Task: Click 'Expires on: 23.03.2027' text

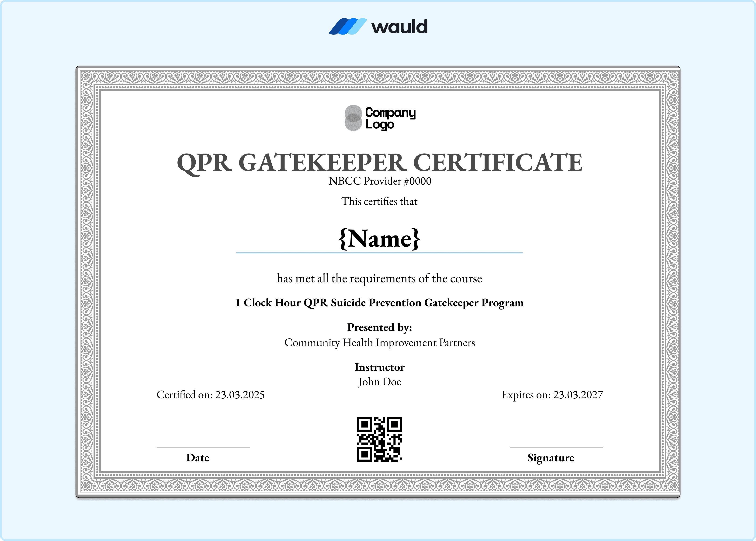Action: [x=552, y=395]
